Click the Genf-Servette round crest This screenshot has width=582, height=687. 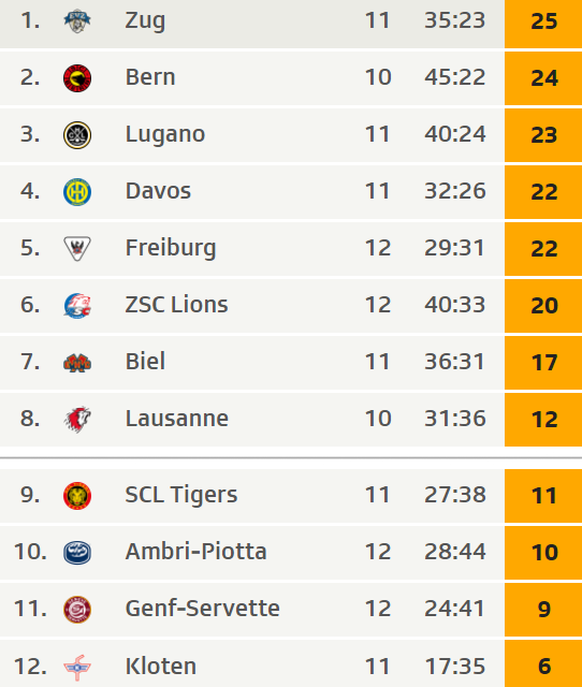coord(77,609)
